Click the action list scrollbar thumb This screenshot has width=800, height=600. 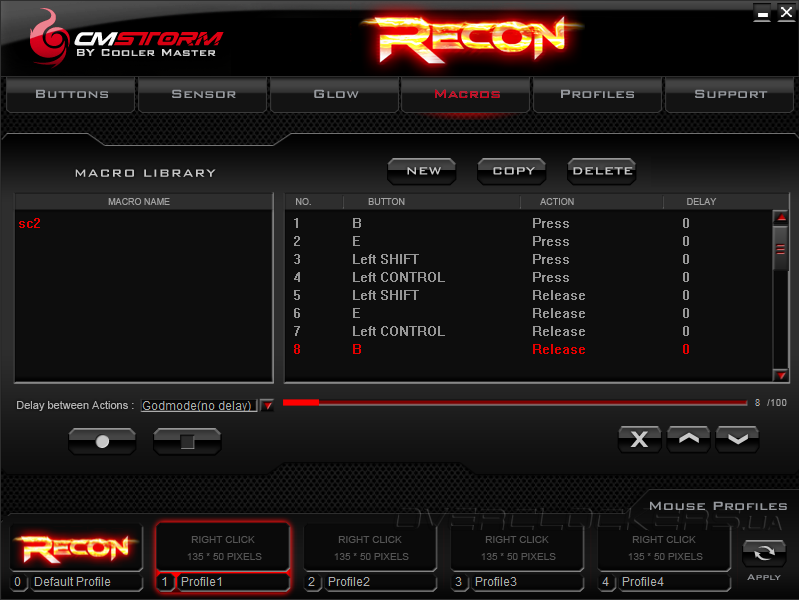[781, 249]
